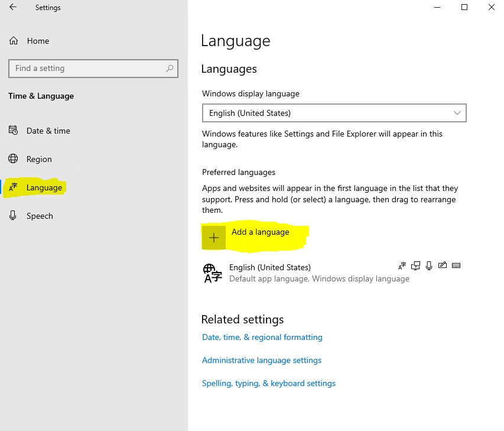This screenshot has width=504, height=431.
Task: Click the handwriting feature icon
Action: tap(443, 265)
